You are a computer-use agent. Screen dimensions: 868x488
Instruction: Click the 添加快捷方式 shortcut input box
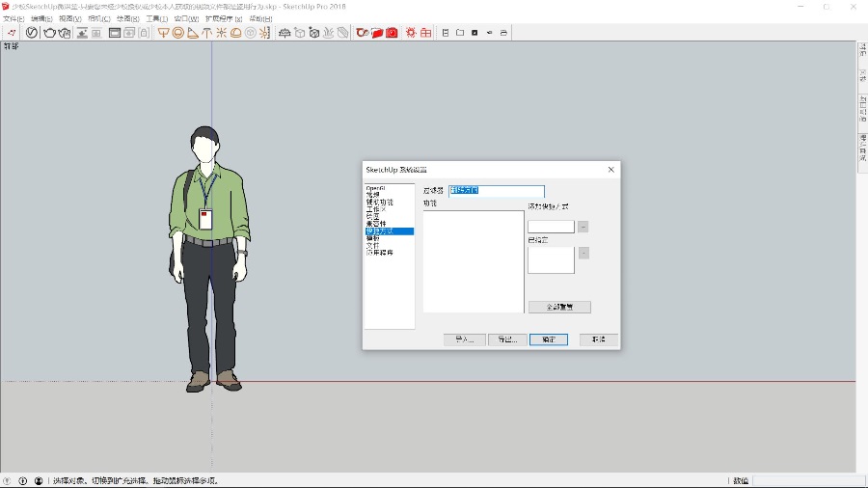551,227
